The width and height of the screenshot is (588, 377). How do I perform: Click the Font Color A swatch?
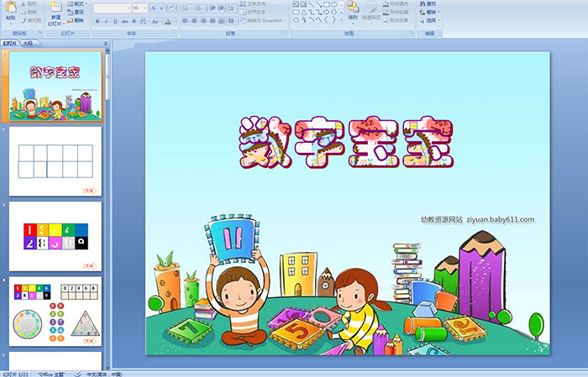[x=168, y=21]
